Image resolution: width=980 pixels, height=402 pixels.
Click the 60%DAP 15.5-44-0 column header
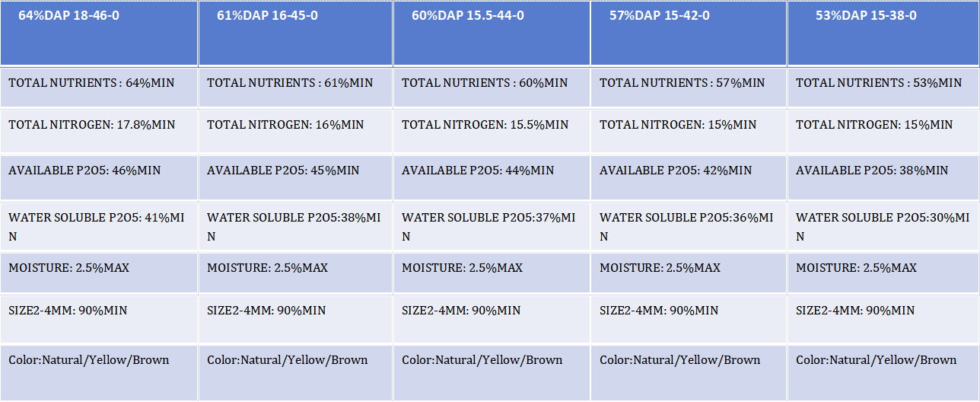coord(492,33)
